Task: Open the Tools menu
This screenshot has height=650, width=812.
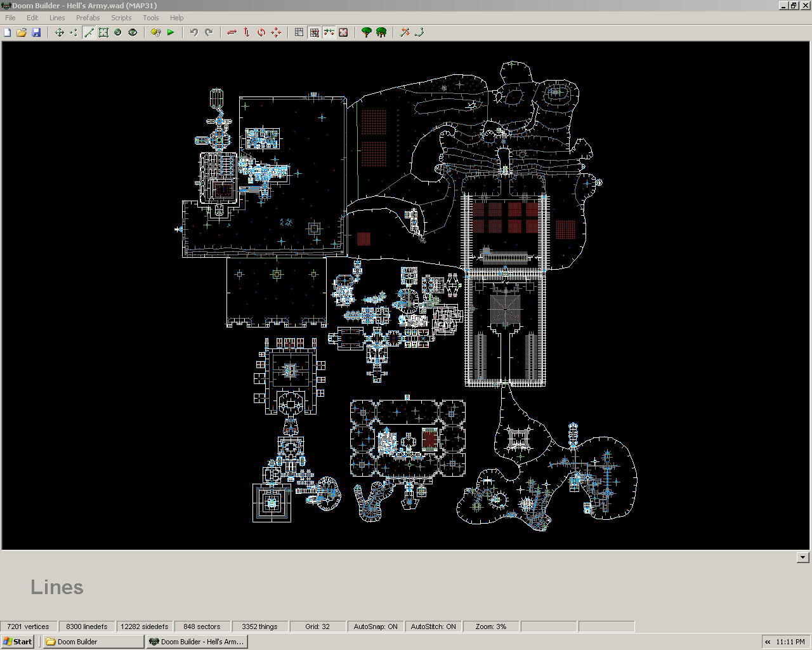Action: point(151,18)
